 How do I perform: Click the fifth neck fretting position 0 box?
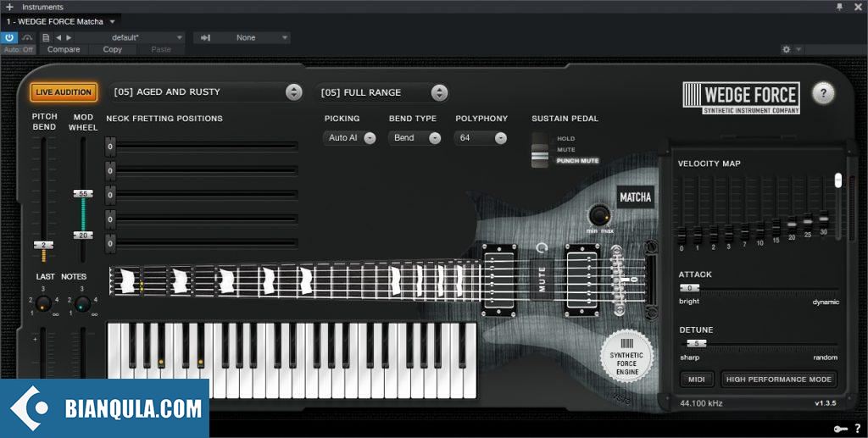tap(110, 244)
